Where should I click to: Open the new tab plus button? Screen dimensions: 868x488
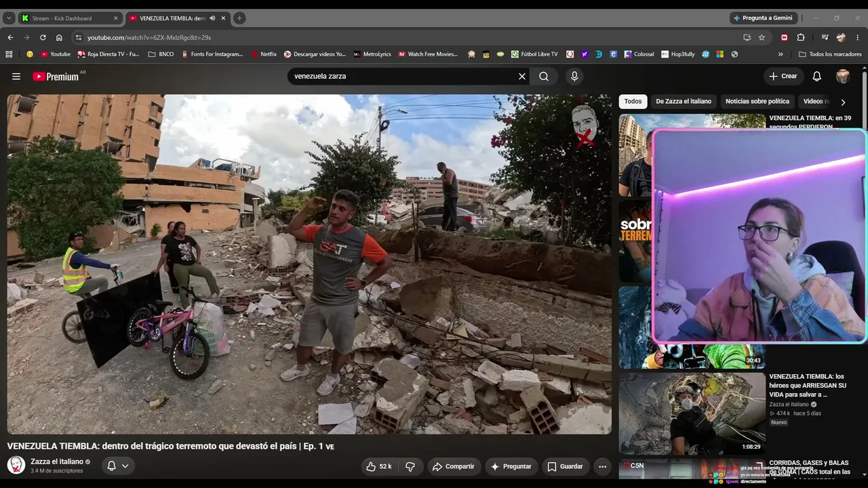tap(239, 18)
